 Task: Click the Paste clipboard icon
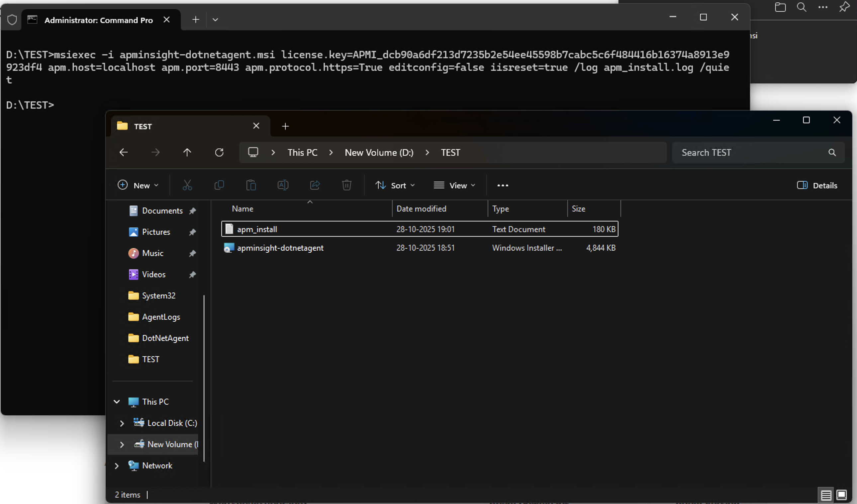click(251, 185)
